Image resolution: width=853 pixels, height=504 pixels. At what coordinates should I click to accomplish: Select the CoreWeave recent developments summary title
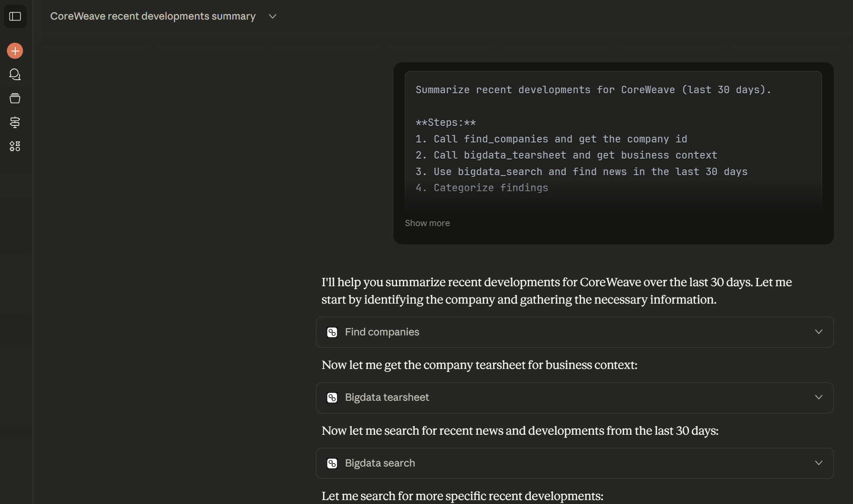[153, 16]
